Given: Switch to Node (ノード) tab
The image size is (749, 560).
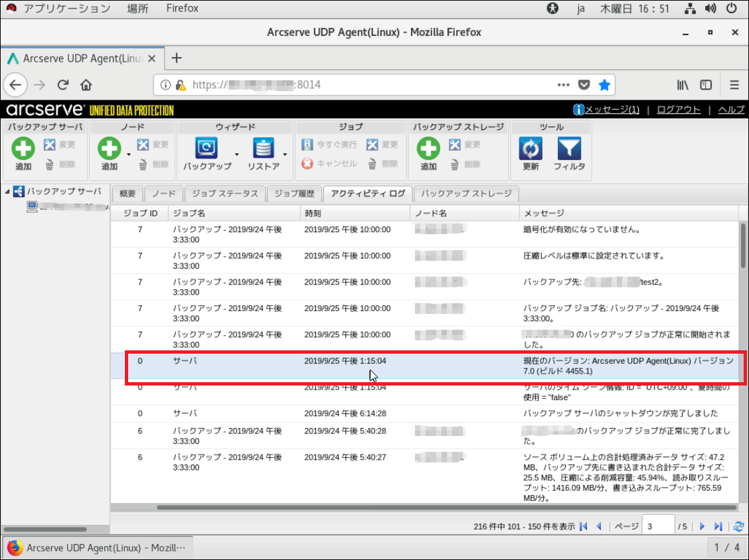Looking at the screenshot, I should pyautogui.click(x=163, y=194).
